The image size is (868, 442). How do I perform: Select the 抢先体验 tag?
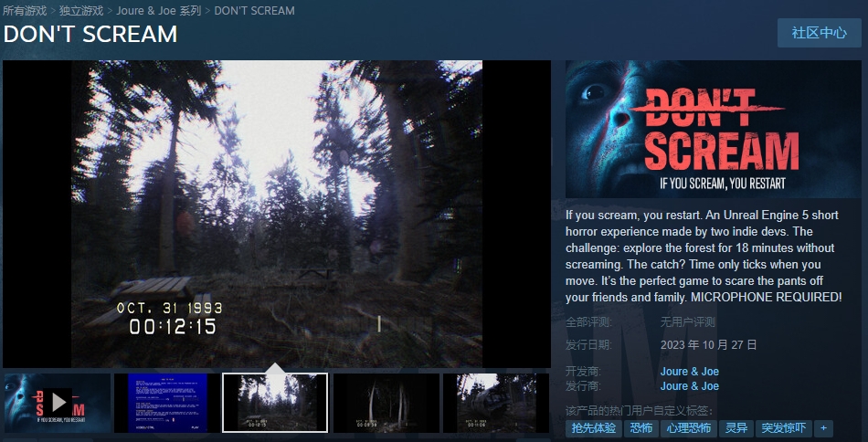(x=593, y=428)
